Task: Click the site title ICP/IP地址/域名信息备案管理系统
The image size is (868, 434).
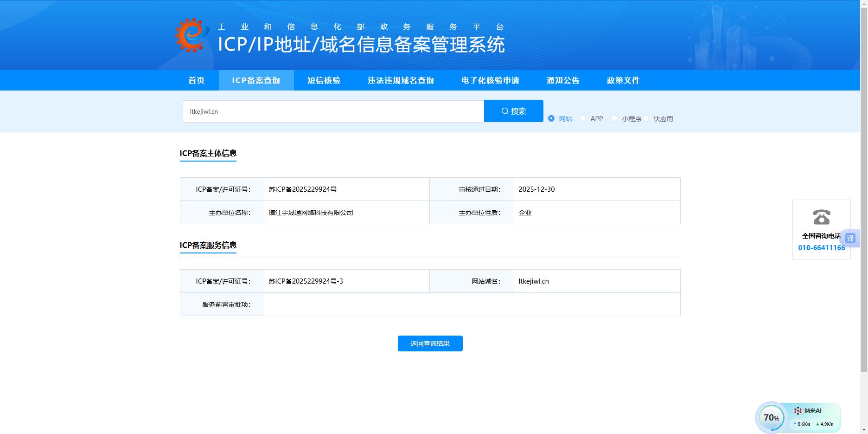Action: coord(361,45)
